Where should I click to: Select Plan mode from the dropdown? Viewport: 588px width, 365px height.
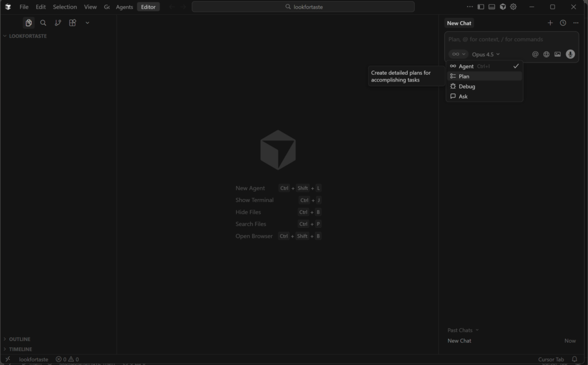click(464, 76)
